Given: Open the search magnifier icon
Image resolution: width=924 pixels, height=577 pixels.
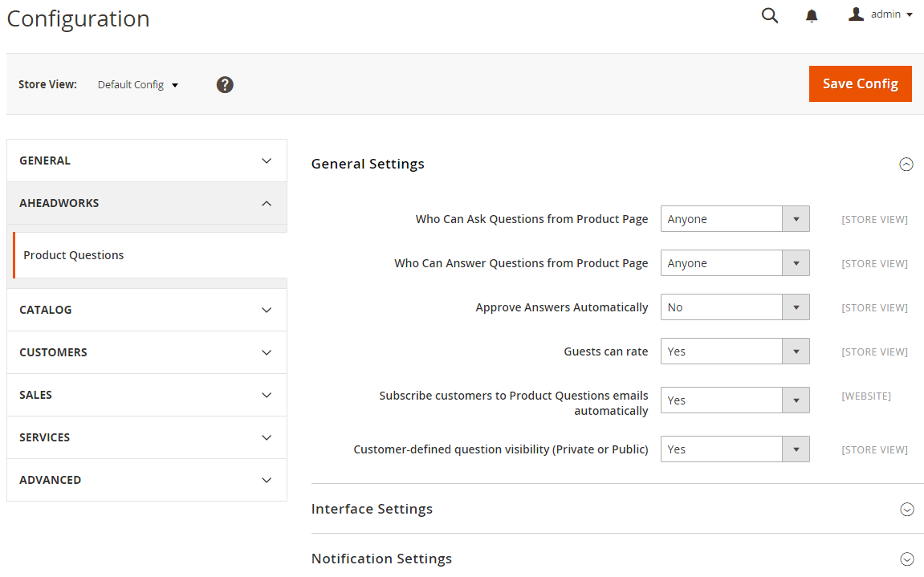Looking at the screenshot, I should (770, 15).
